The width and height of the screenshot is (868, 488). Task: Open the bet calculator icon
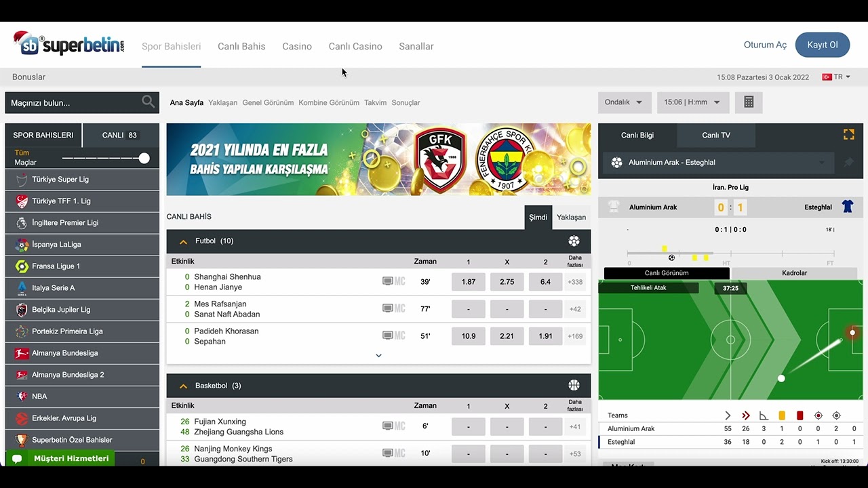(x=749, y=102)
